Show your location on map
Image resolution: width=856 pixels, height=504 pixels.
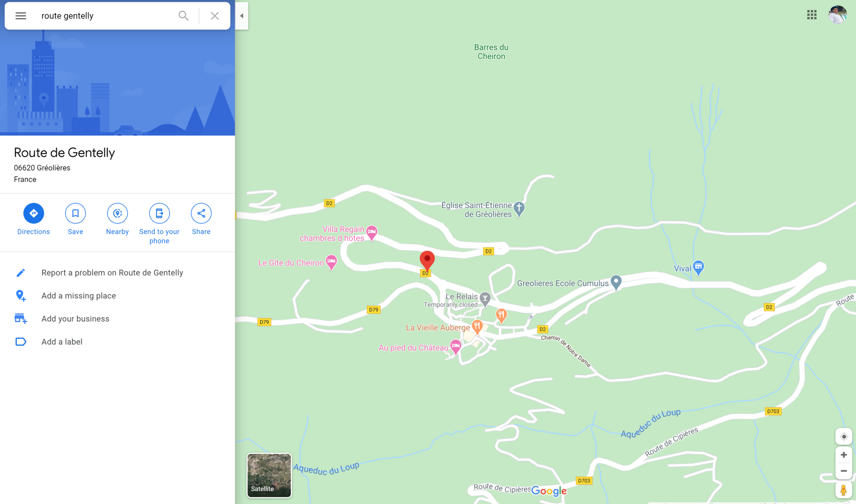coord(844,437)
